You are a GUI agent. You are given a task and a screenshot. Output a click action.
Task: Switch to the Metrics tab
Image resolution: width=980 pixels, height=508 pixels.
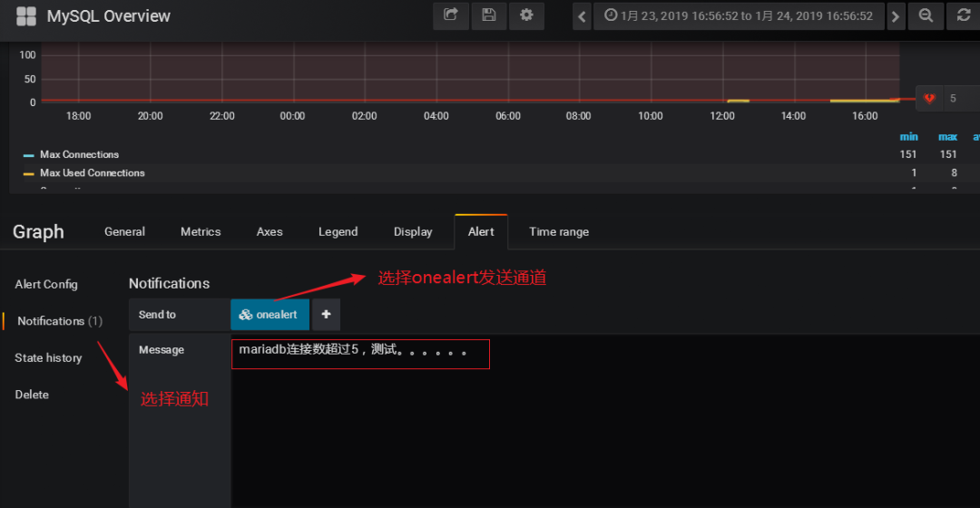[201, 232]
